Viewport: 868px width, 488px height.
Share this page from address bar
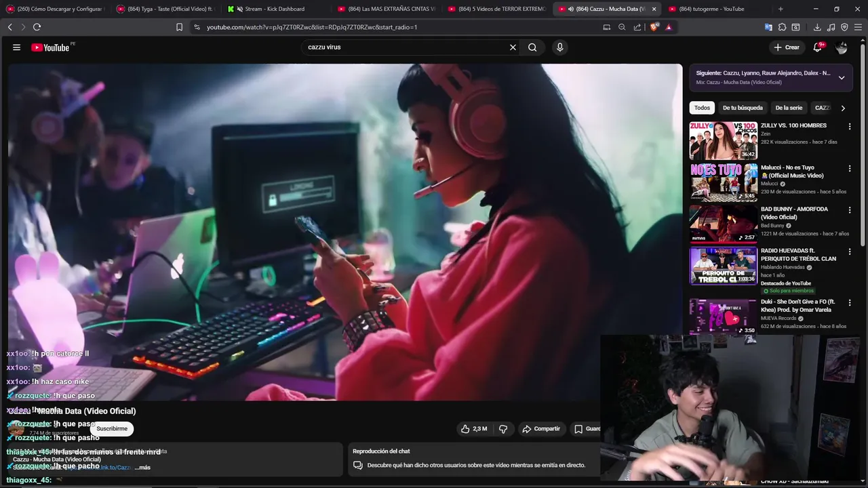pos(637,27)
